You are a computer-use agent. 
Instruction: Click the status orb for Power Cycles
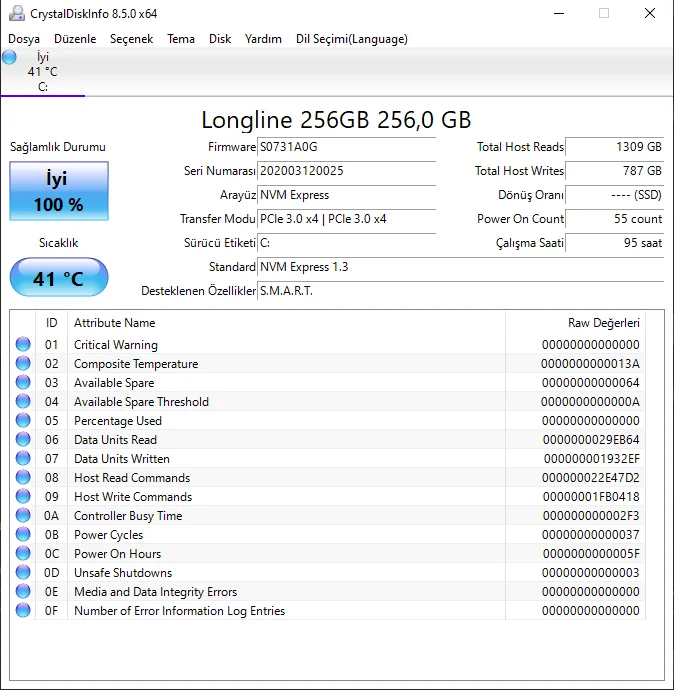coord(23,534)
